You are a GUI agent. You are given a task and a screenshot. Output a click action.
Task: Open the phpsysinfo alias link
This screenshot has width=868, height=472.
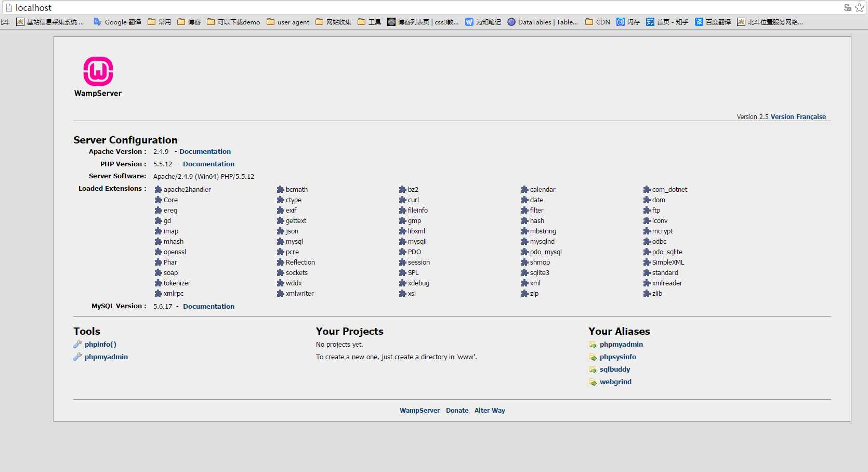coord(618,357)
